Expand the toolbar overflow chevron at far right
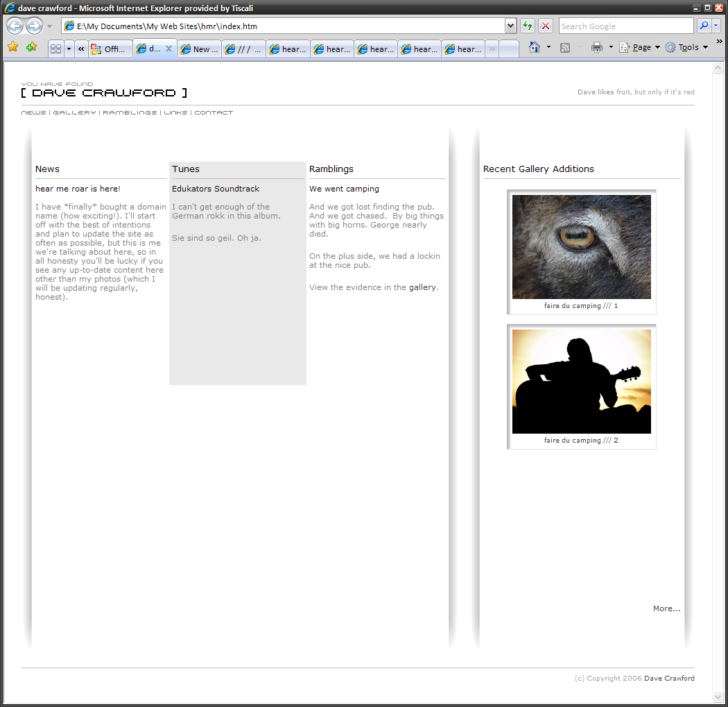Screen dimensions: 728x707 pos(719,42)
